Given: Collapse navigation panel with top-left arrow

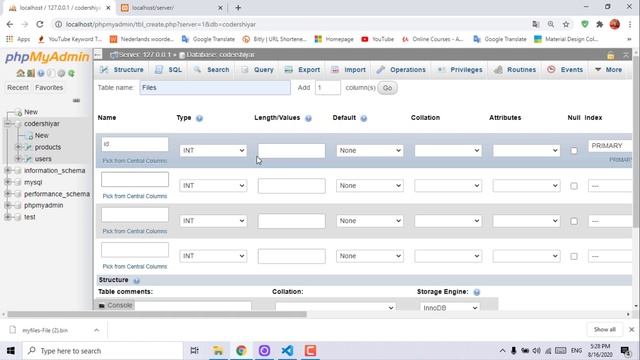Looking at the screenshot, I should (x=98, y=54).
